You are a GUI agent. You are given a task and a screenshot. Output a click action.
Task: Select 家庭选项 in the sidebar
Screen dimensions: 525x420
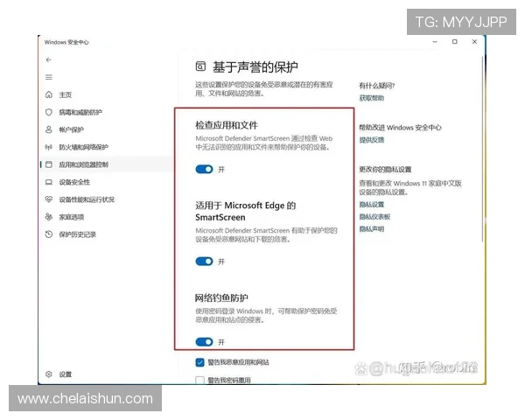click(x=72, y=217)
